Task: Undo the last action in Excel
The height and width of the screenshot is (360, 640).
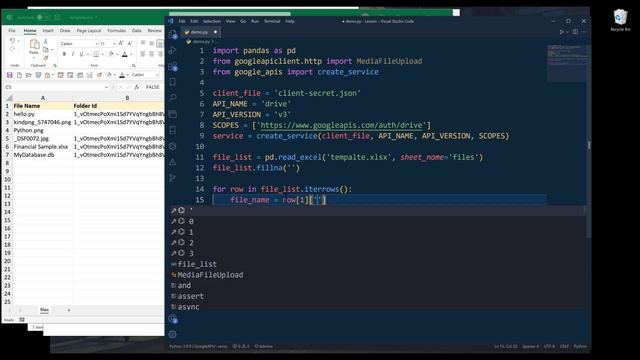Action: (x=12, y=41)
